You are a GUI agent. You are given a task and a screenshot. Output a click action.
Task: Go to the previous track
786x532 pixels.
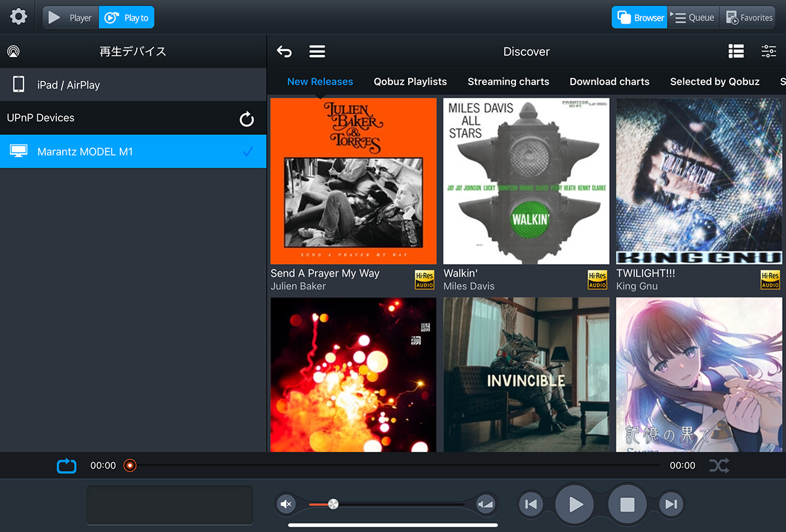(531, 504)
